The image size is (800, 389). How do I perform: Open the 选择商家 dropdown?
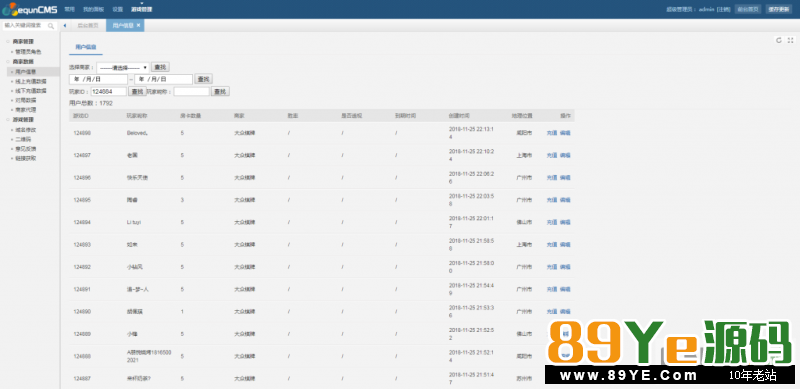tap(122, 67)
